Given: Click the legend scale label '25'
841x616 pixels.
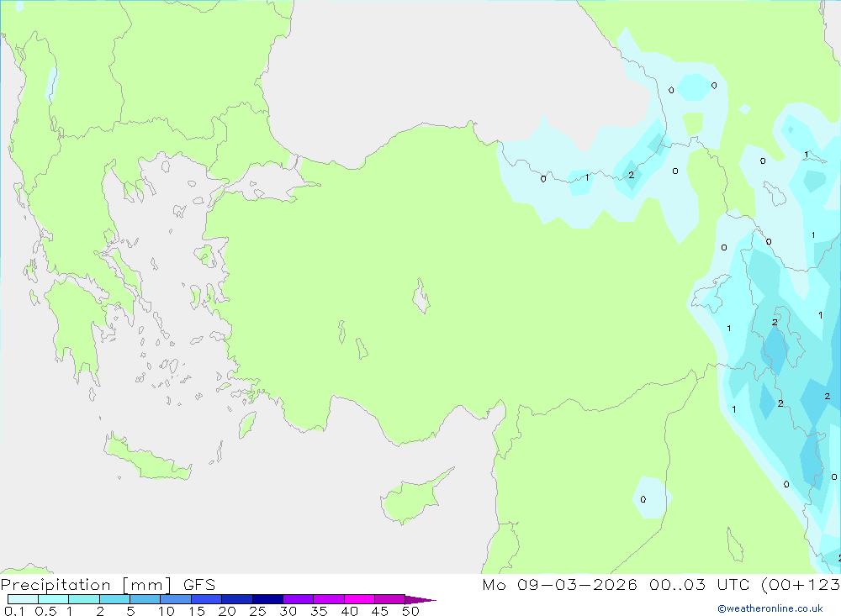Looking at the screenshot, I should pyautogui.click(x=257, y=611).
